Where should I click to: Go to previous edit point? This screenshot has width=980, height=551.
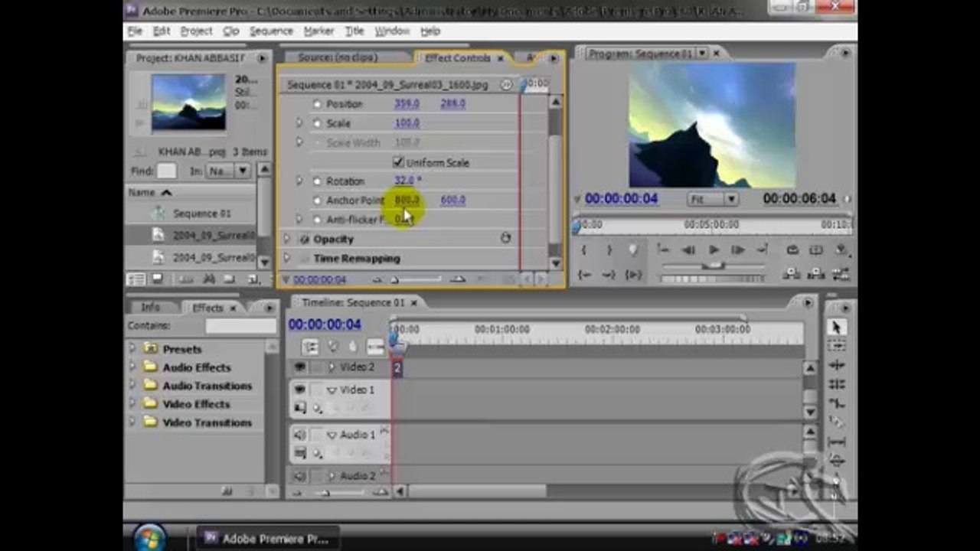pos(665,249)
